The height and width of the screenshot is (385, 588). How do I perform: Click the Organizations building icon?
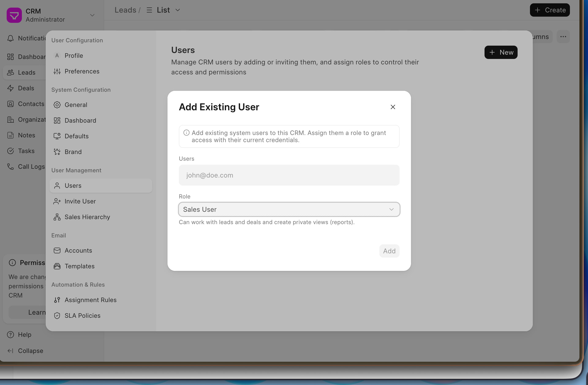tap(10, 119)
